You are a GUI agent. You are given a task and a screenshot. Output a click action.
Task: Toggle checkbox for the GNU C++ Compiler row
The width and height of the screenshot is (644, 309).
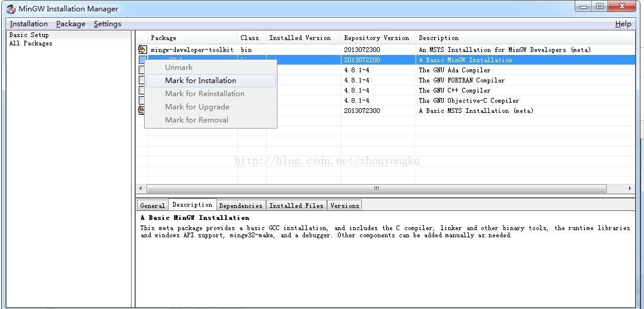[x=141, y=90]
